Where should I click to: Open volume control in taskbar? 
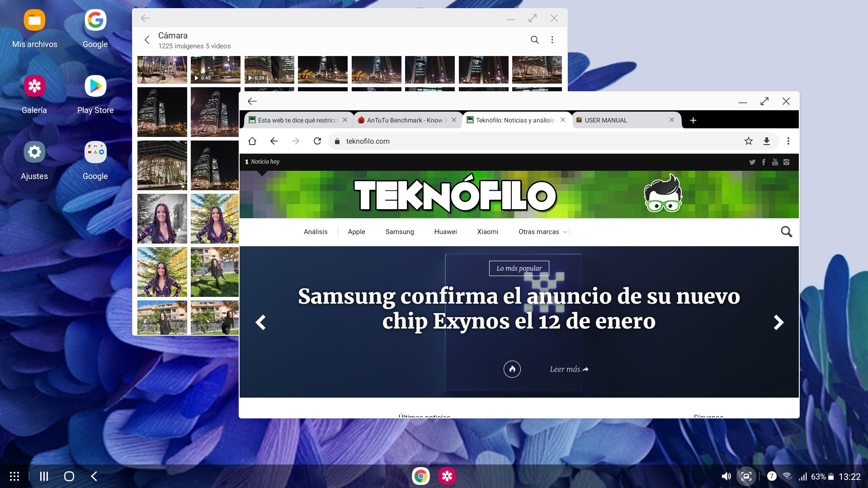coord(726,476)
